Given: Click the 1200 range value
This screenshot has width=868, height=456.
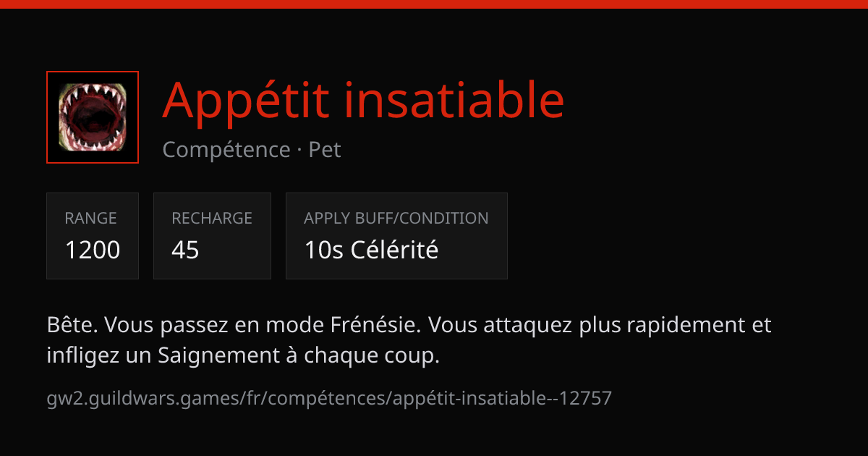Looking at the screenshot, I should [x=93, y=250].
